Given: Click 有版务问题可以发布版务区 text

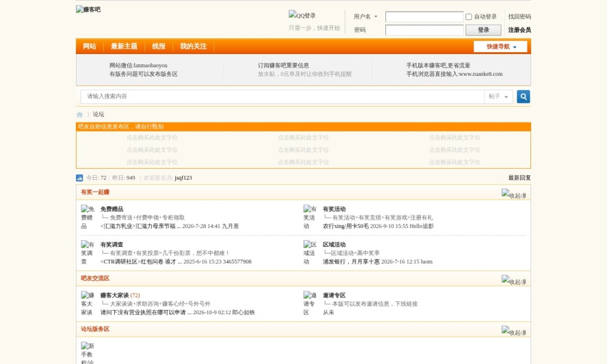Looking at the screenshot, I should 144,74.
